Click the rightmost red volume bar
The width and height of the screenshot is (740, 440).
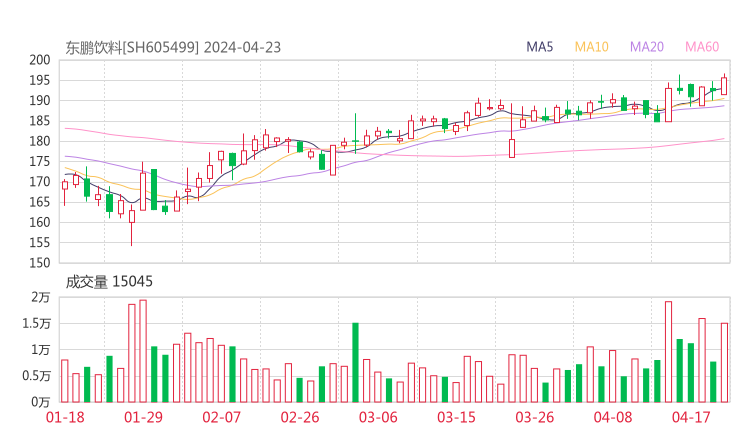point(724,363)
